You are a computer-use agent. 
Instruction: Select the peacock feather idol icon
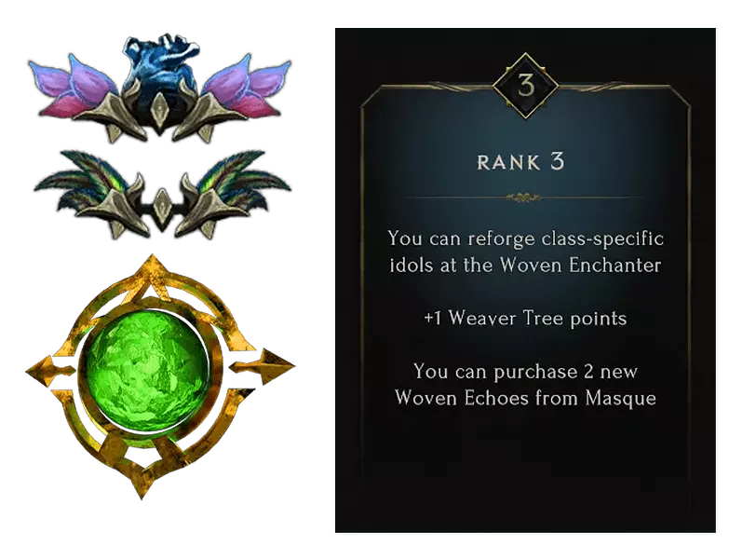[162, 195]
